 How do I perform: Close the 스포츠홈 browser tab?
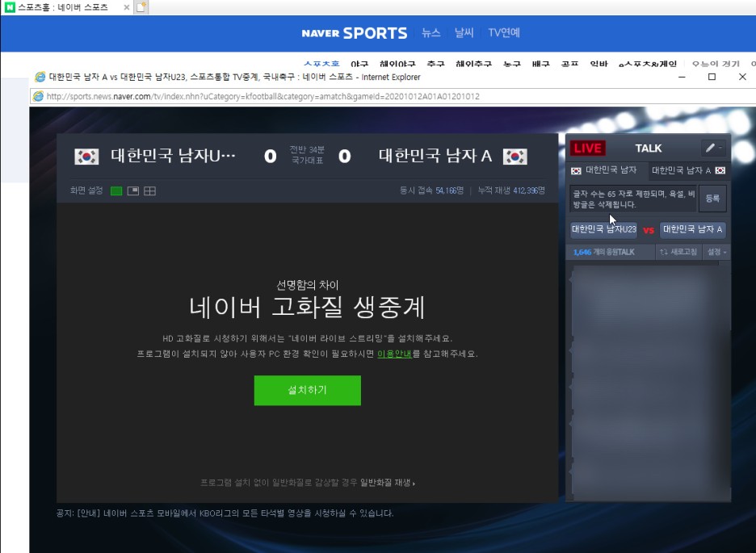click(x=126, y=8)
